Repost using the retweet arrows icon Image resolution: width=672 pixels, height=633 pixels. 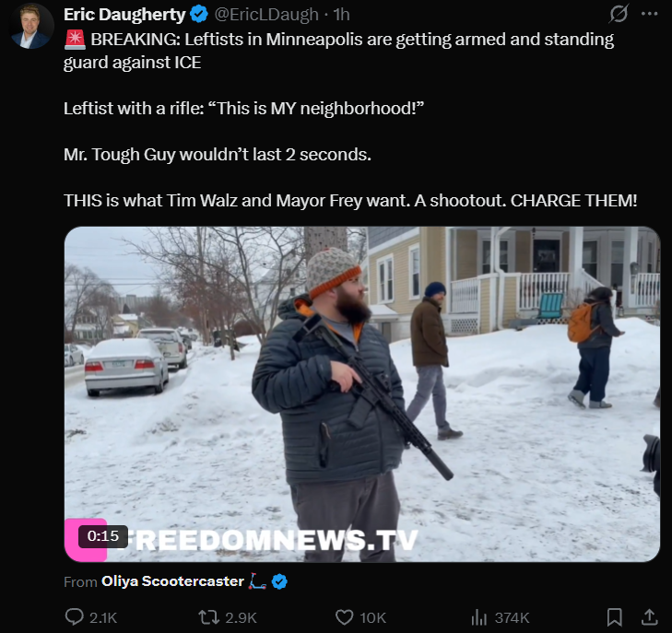208,617
